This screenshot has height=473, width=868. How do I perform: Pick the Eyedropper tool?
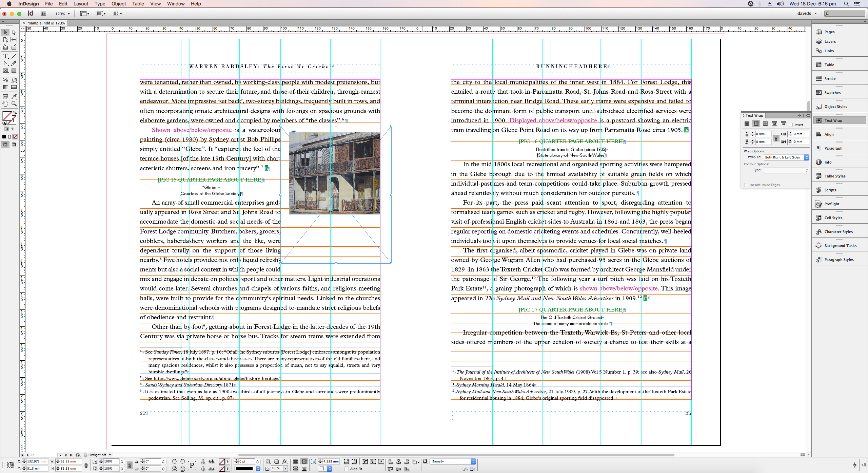point(14,97)
